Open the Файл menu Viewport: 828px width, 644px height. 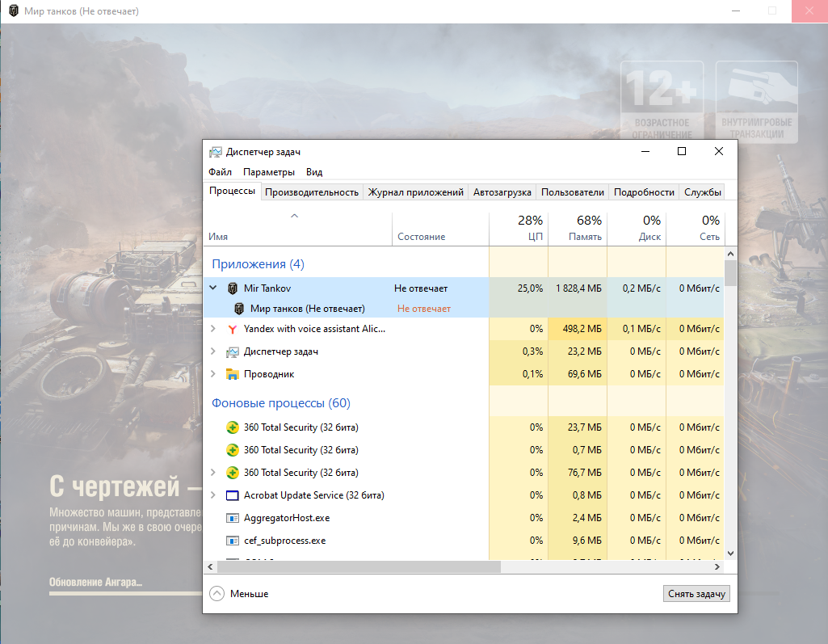[x=221, y=172]
